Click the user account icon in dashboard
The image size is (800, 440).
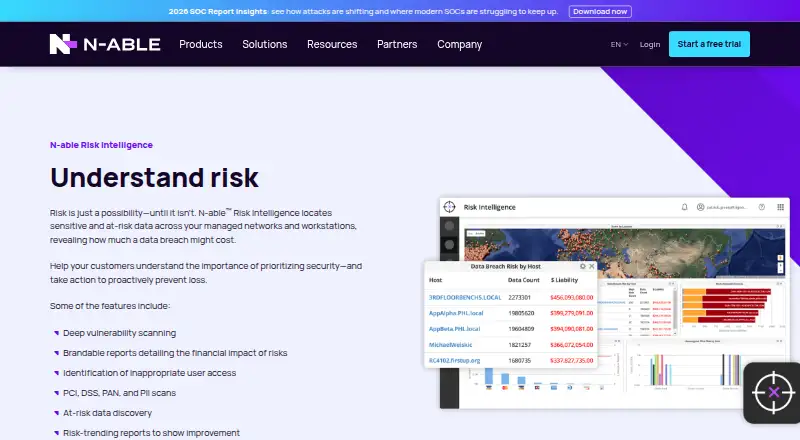pyautogui.click(x=701, y=207)
